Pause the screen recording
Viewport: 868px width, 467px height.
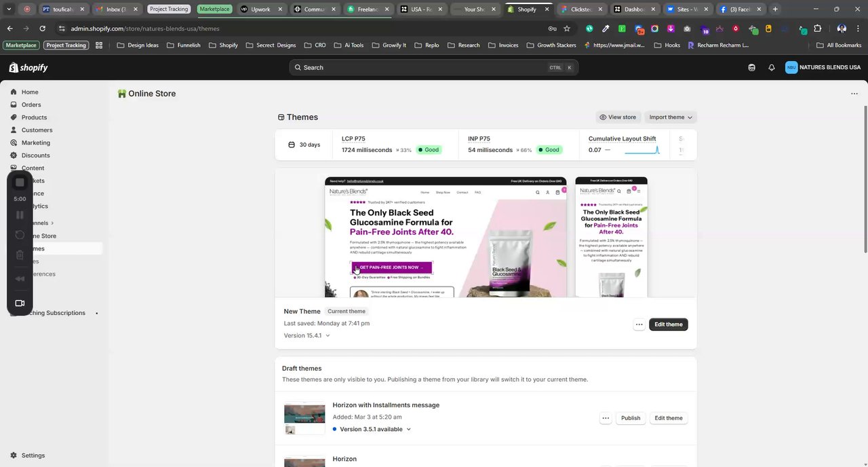tap(20, 215)
